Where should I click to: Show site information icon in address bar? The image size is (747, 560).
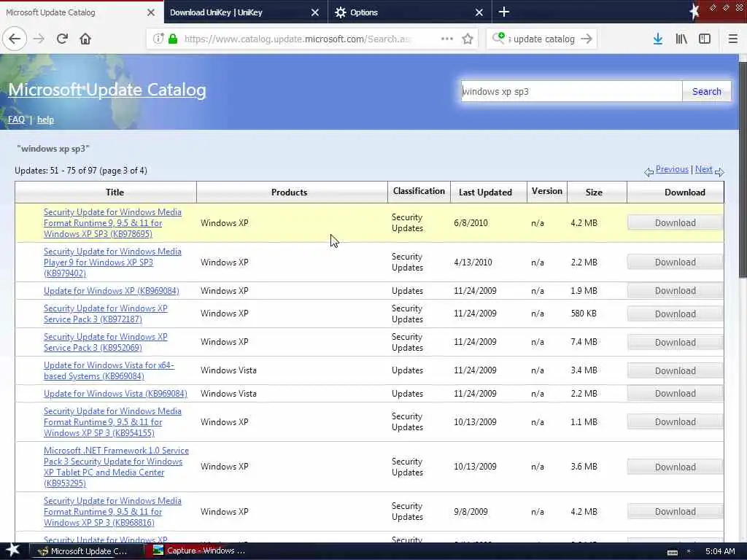coord(158,39)
